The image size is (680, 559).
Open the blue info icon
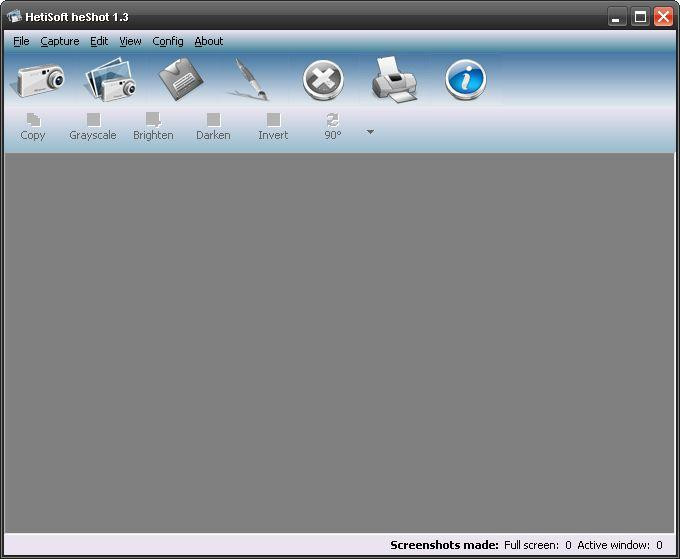point(465,79)
